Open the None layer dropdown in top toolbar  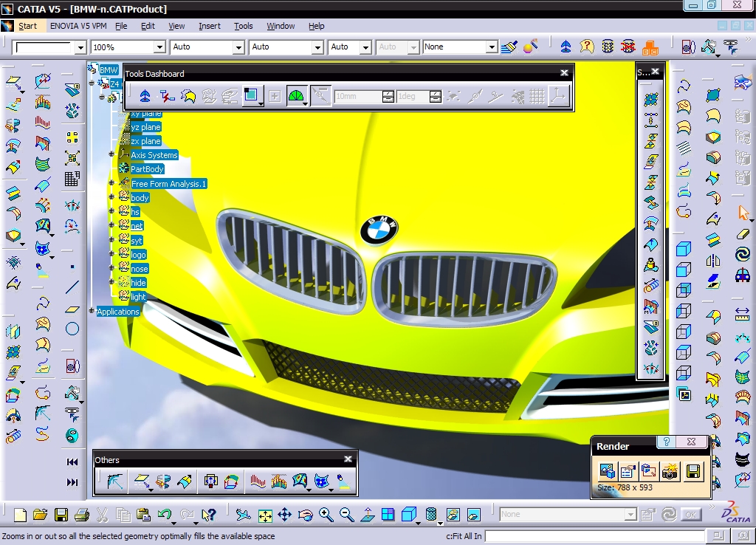coord(491,47)
